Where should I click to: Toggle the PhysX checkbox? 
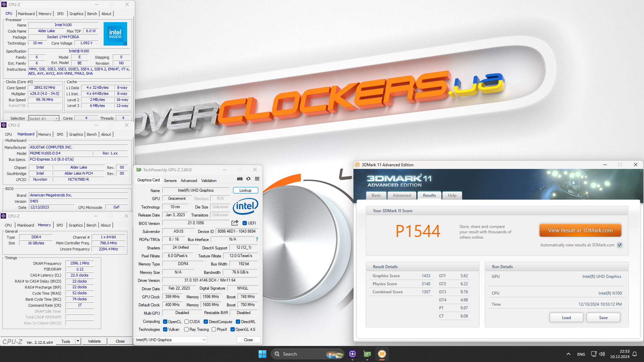pyautogui.click(x=214, y=329)
